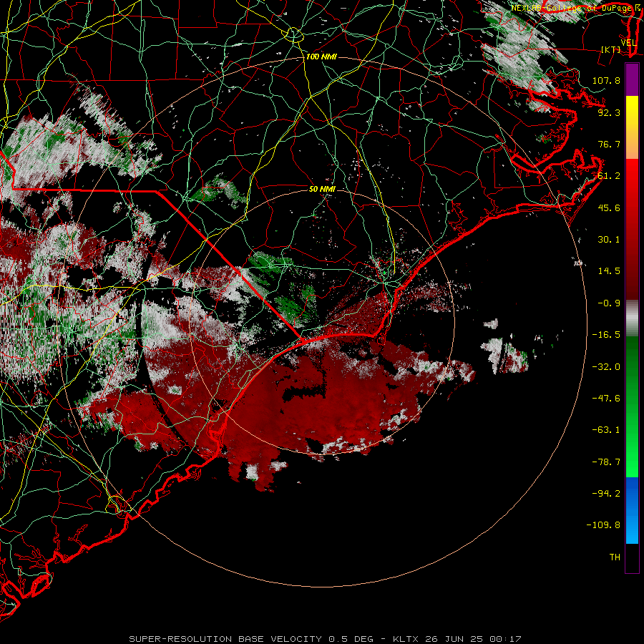The height and width of the screenshot is (644, 644).
Task: Select the -94.2 velocity scale value
Action: 606,493
